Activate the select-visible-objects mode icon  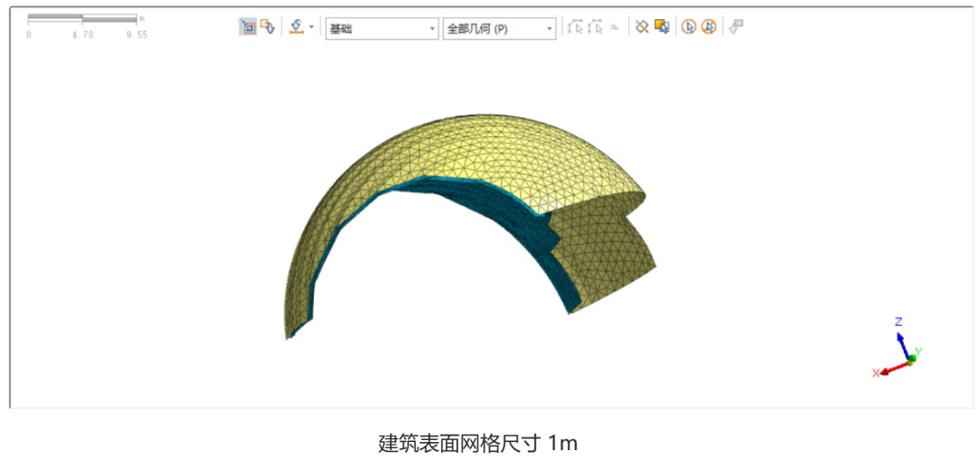248,27
